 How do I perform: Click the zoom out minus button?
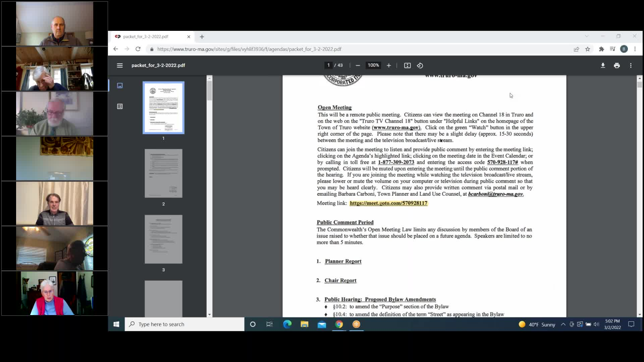[x=358, y=65]
